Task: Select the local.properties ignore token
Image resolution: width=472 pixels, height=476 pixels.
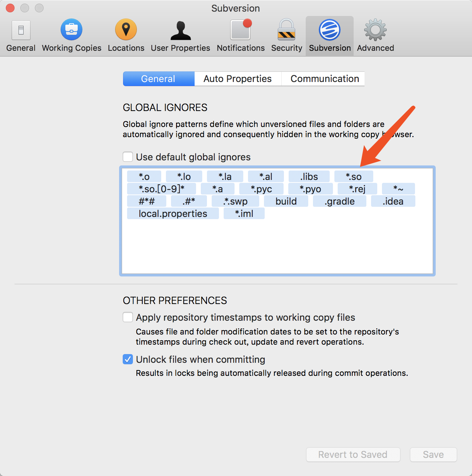Action: 173,213
